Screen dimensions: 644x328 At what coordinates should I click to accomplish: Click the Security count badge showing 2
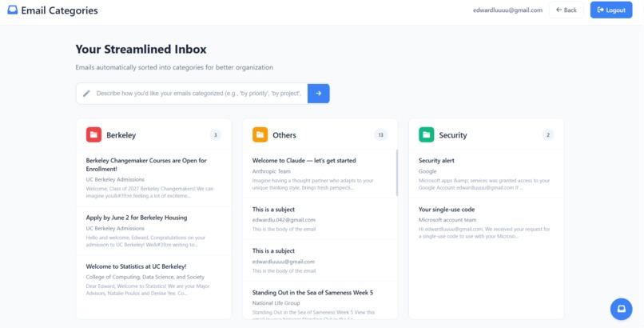548,135
